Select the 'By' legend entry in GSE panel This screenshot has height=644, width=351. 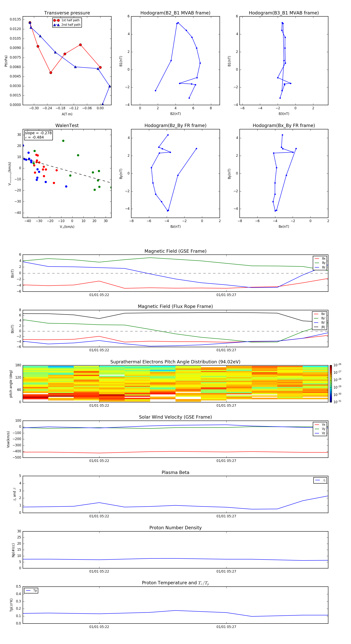(320, 263)
